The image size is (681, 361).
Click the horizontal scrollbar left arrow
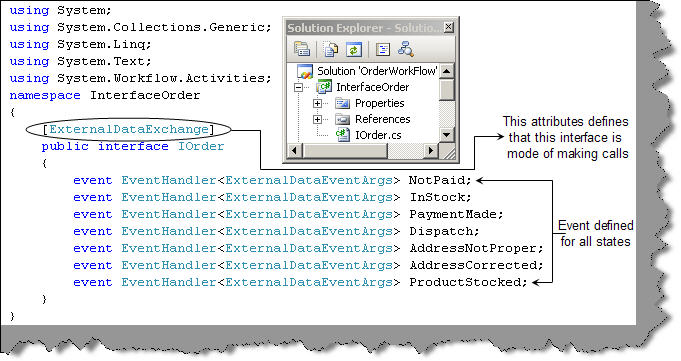point(294,151)
